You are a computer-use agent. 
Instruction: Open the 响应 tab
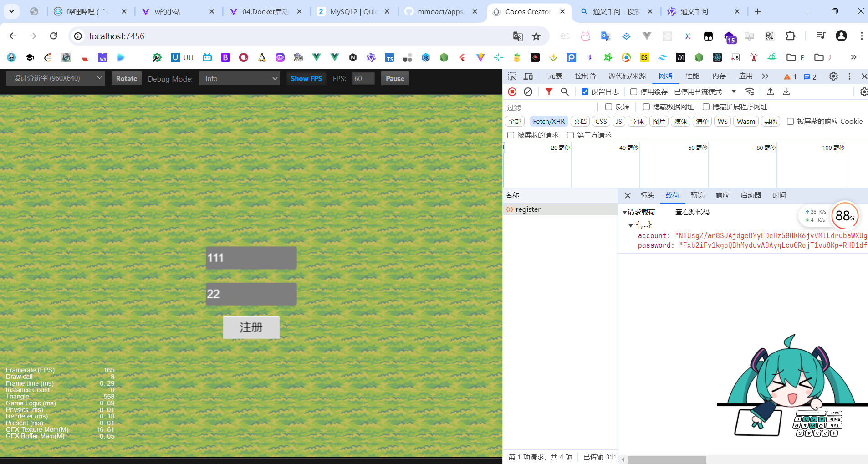click(722, 195)
